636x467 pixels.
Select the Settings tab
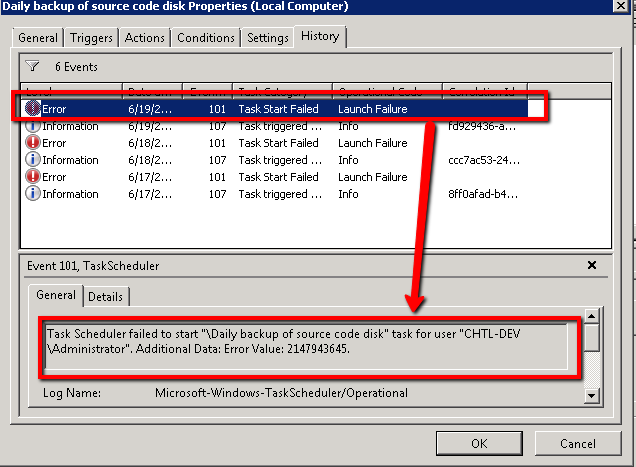[267, 38]
